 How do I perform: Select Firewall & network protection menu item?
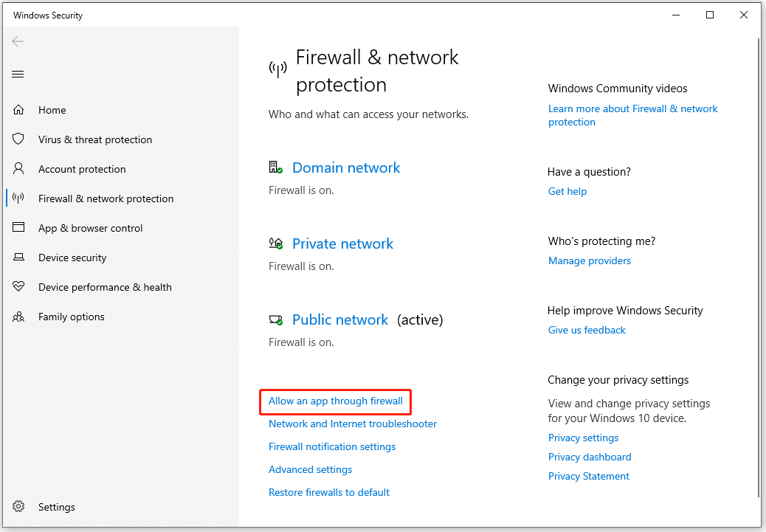click(x=106, y=198)
